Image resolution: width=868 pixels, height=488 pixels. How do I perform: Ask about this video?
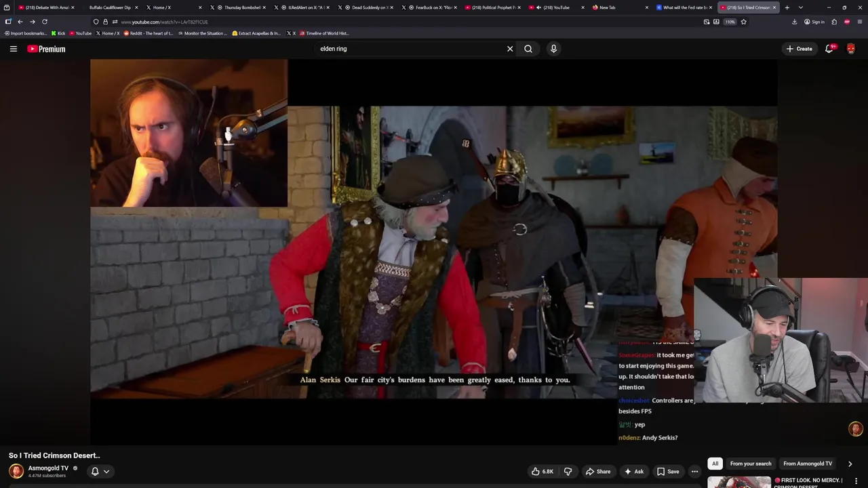[634, 472]
